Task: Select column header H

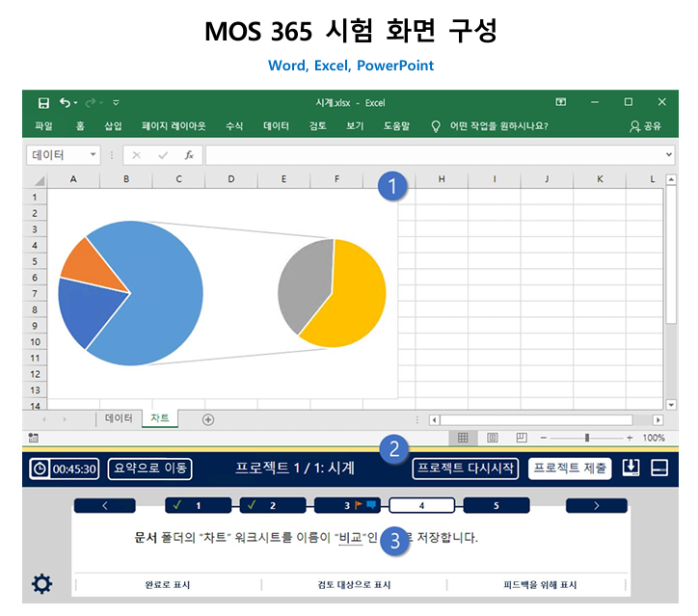Action: click(442, 179)
